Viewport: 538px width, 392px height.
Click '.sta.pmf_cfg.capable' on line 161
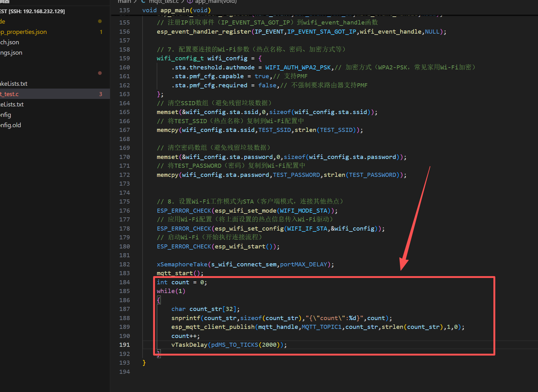208,76
